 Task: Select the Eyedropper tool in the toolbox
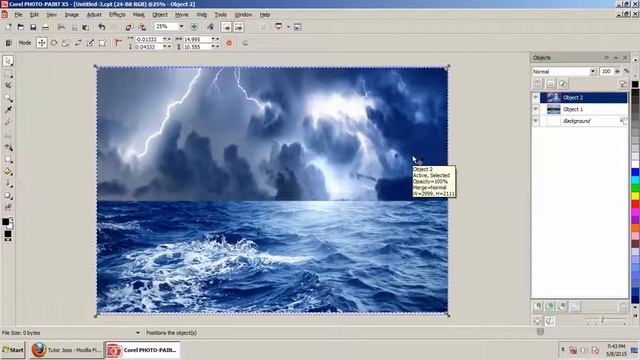click(x=8, y=110)
